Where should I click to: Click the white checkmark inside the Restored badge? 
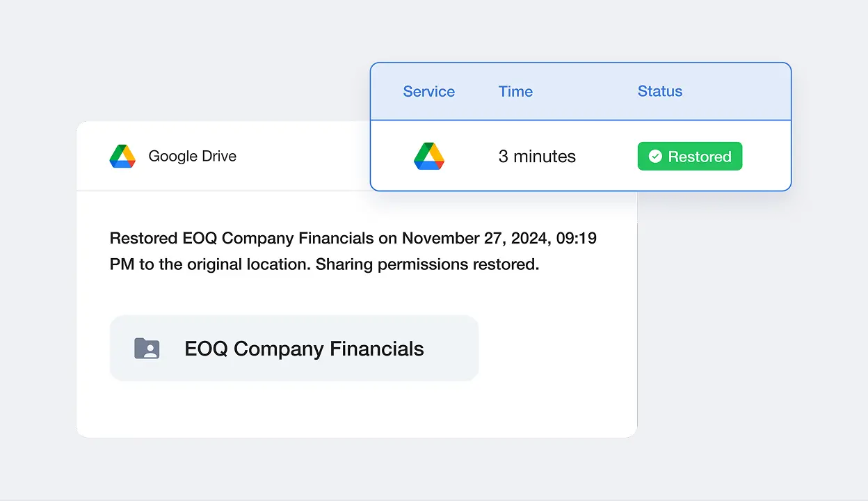pos(654,156)
